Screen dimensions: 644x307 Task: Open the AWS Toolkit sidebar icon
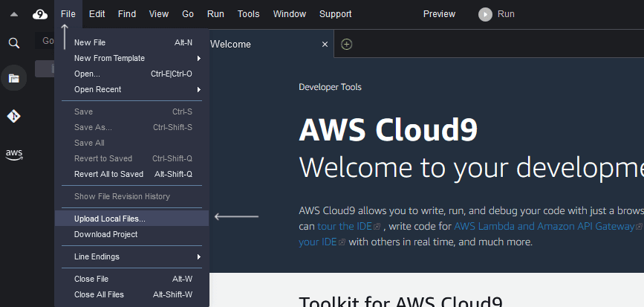click(14, 155)
